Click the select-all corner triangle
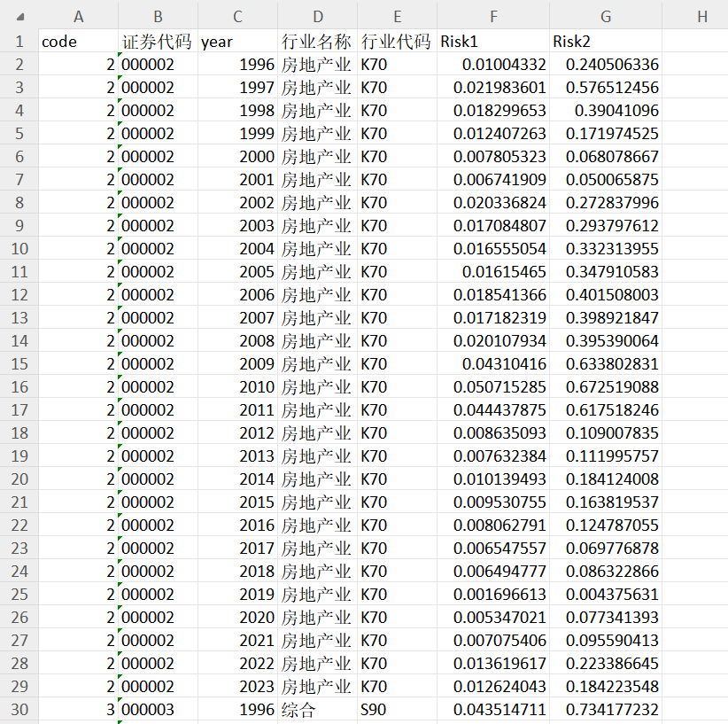This screenshot has height=724, width=728. pos(20,17)
